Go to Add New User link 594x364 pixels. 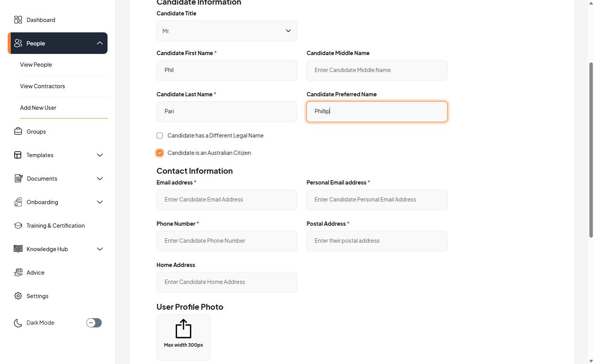[38, 108]
